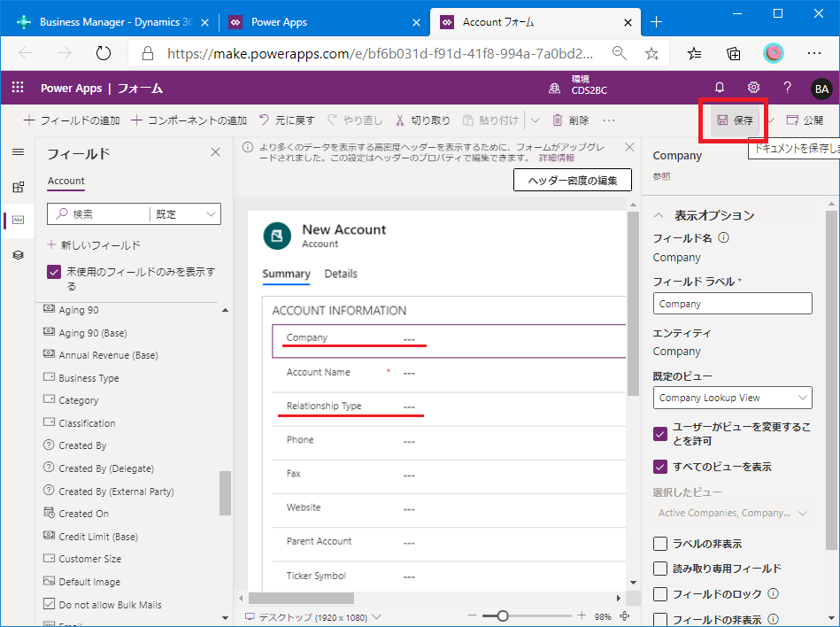840x627 pixels.
Task: Open the Company Lookup View dropdown
Action: pyautogui.click(x=732, y=398)
